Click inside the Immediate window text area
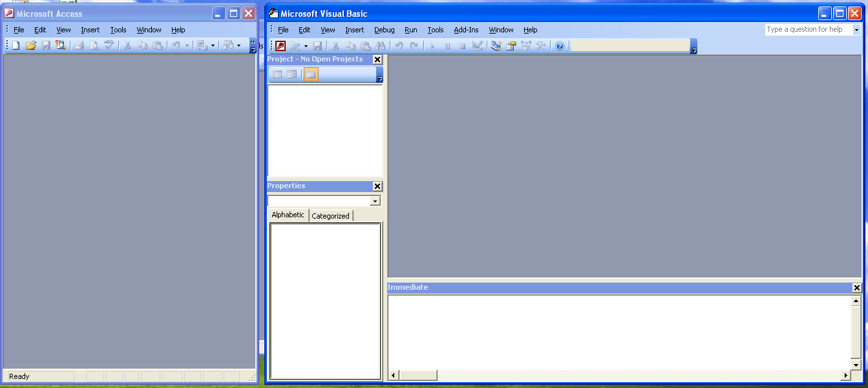The width and height of the screenshot is (868, 388). coord(619,332)
